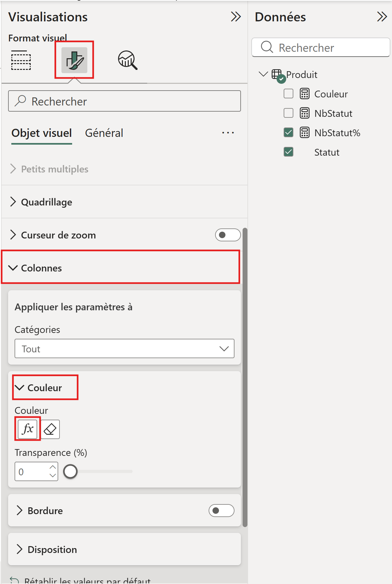Open the three-dots more options menu

point(228,133)
